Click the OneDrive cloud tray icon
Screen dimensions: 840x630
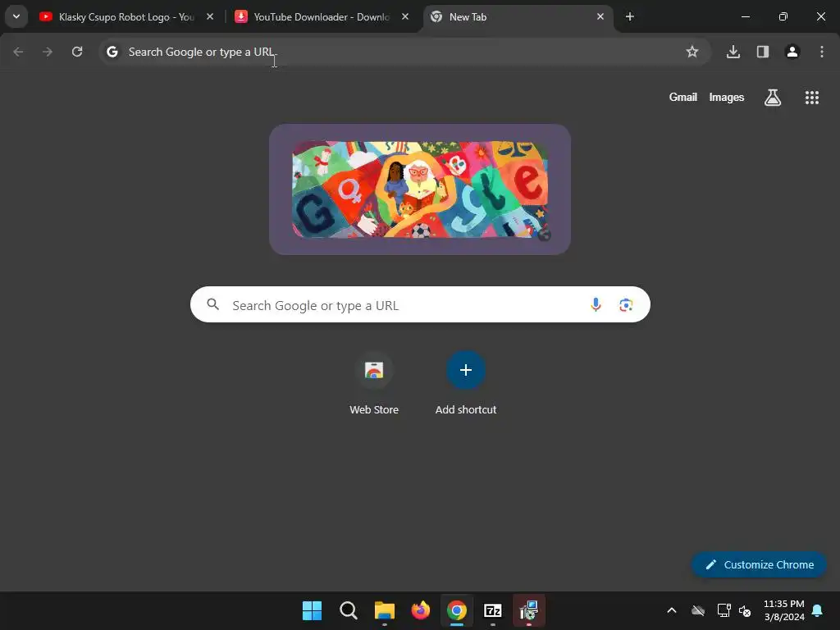pyautogui.click(x=697, y=610)
